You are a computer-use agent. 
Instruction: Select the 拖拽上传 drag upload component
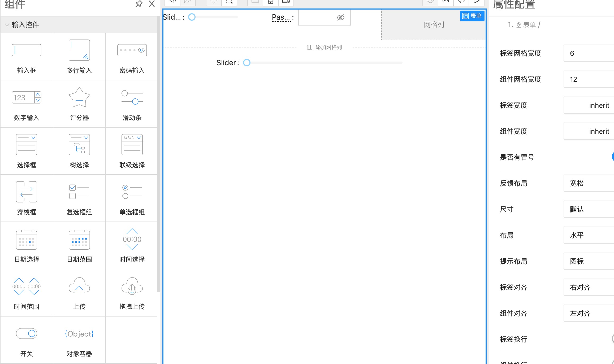pyautogui.click(x=132, y=293)
